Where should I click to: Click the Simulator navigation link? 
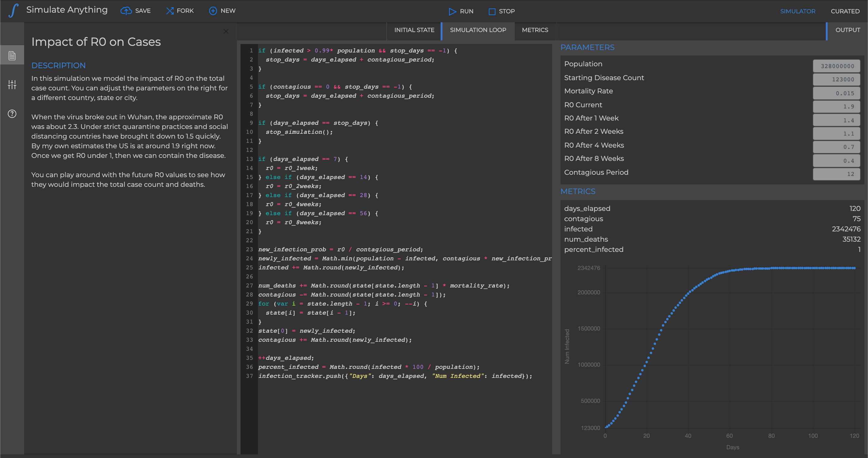[x=797, y=11]
